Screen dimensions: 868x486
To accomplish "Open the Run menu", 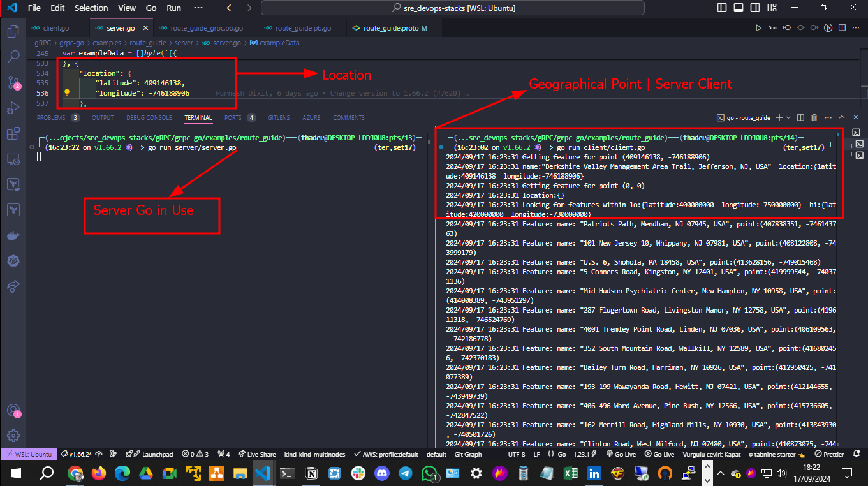I will click(173, 8).
